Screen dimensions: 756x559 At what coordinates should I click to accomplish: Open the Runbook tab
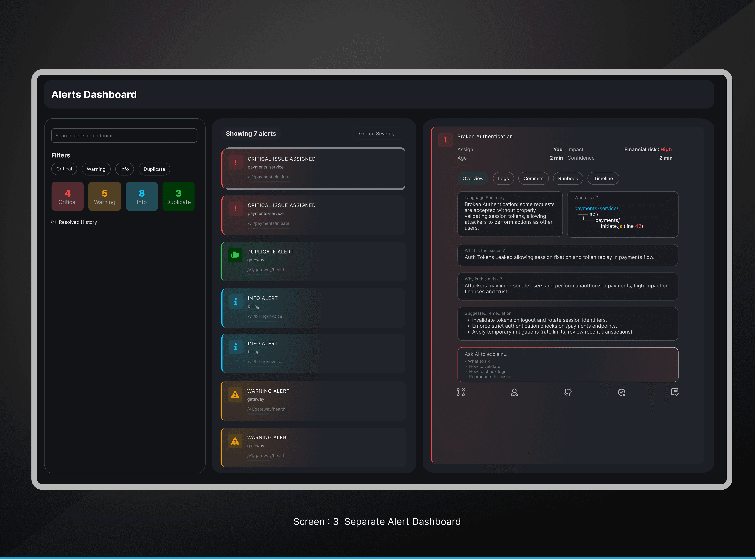click(x=568, y=178)
